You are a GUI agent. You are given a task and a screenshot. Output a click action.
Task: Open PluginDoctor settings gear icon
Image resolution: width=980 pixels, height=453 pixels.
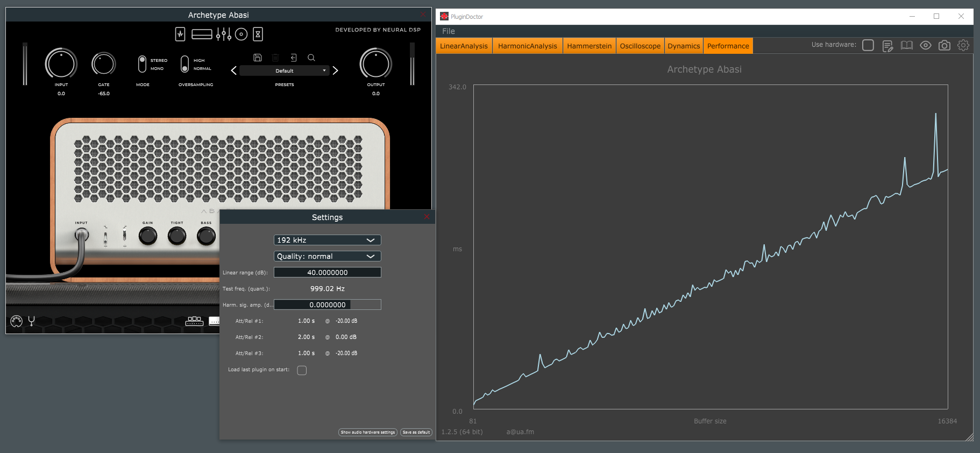coord(963,46)
